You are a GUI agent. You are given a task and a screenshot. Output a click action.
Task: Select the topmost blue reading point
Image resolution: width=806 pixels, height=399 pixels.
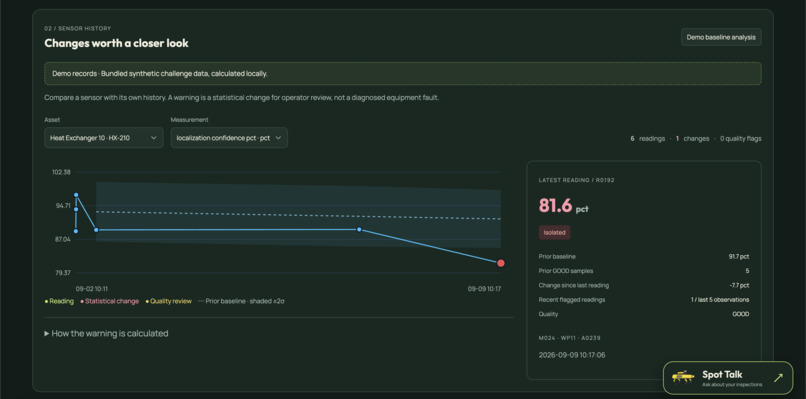[76, 195]
